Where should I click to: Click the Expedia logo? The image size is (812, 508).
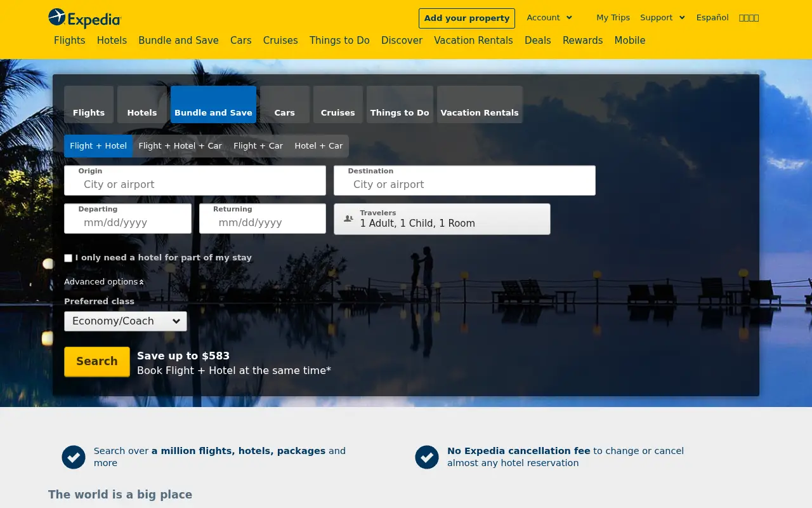tap(85, 18)
